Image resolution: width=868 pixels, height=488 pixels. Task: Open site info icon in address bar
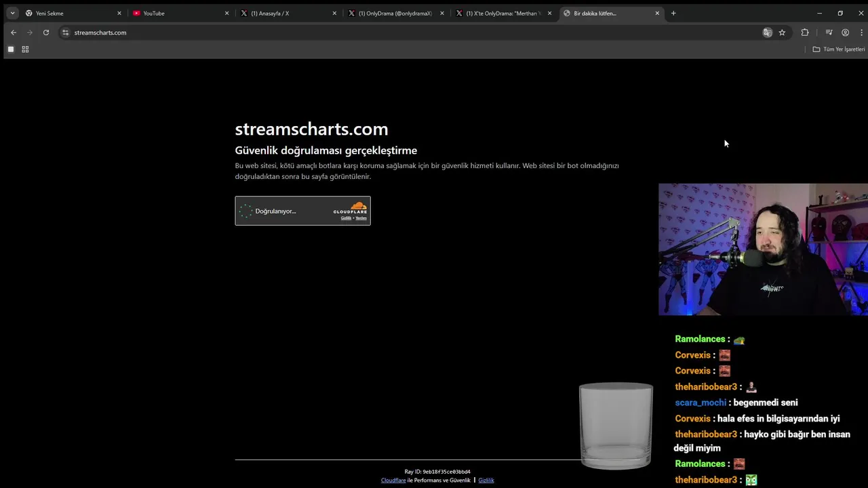(65, 33)
